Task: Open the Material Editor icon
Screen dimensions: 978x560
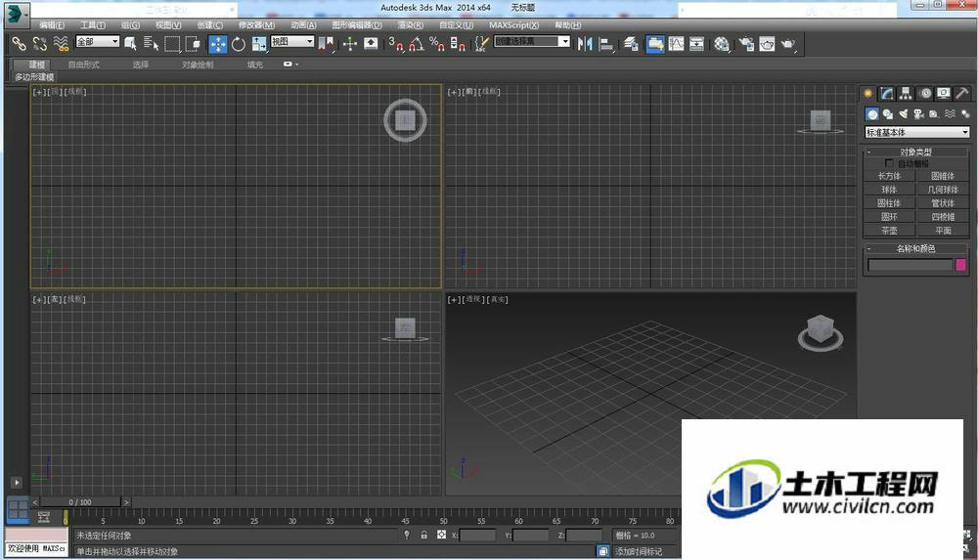Action: pos(722,44)
